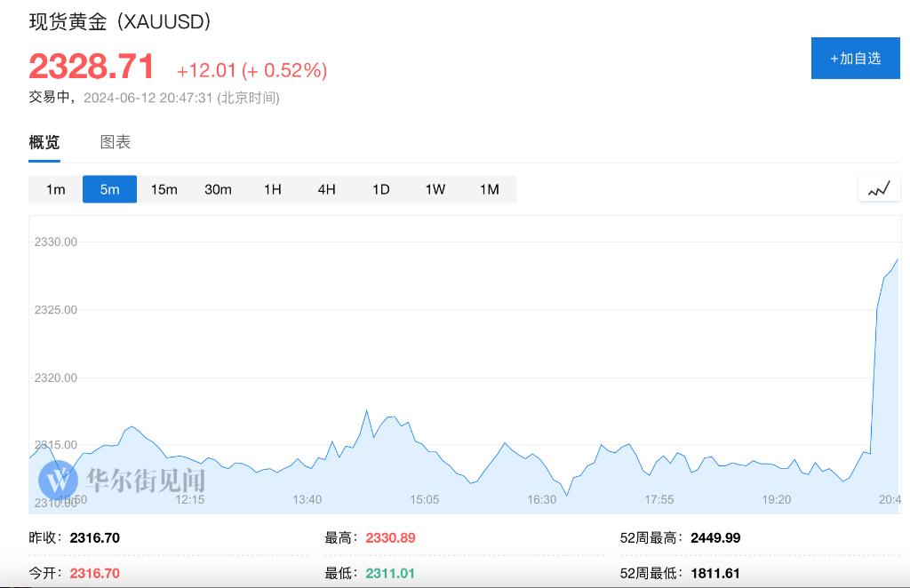Screen dimensions: 910x588
Task: Click the 15:05 time axis label
Action: 424,499
